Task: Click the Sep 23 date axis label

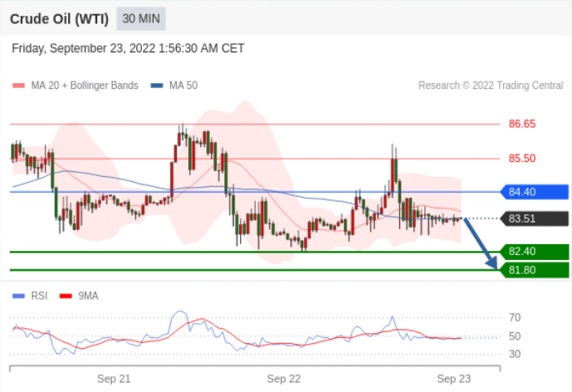Action: pyautogui.click(x=454, y=379)
